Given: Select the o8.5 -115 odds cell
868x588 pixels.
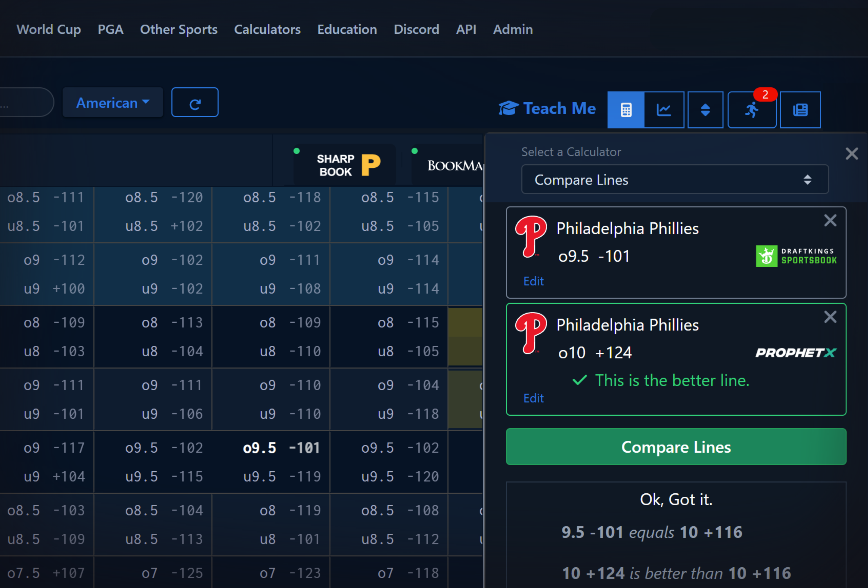Looking at the screenshot, I should pos(400,197).
